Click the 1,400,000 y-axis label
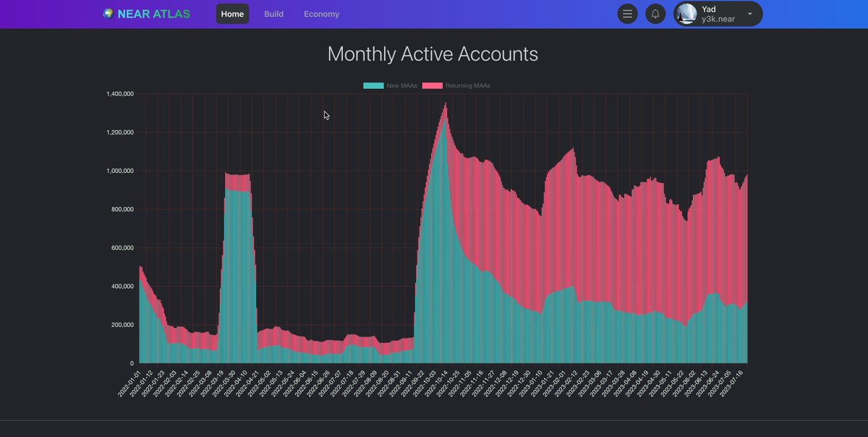Image resolution: width=868 pixels, height=437 pixels. [x=120, y=94]
